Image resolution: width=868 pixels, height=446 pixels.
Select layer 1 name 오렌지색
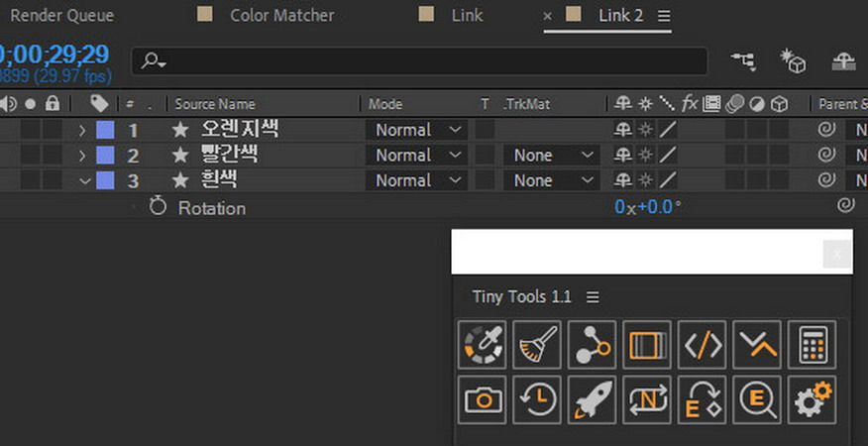(x=240, y=130)
